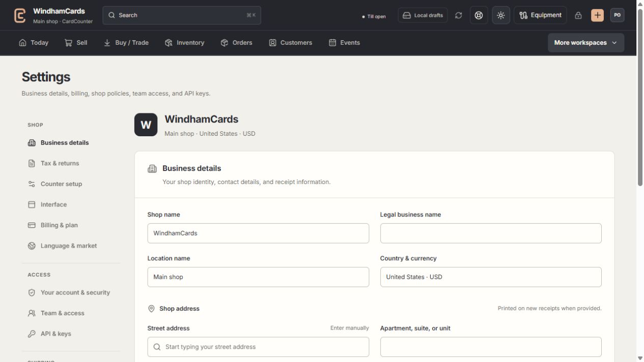The image size is (644, 362).
Task: Click the page vertical scrollbar thumb
Action: click(640, 97)
